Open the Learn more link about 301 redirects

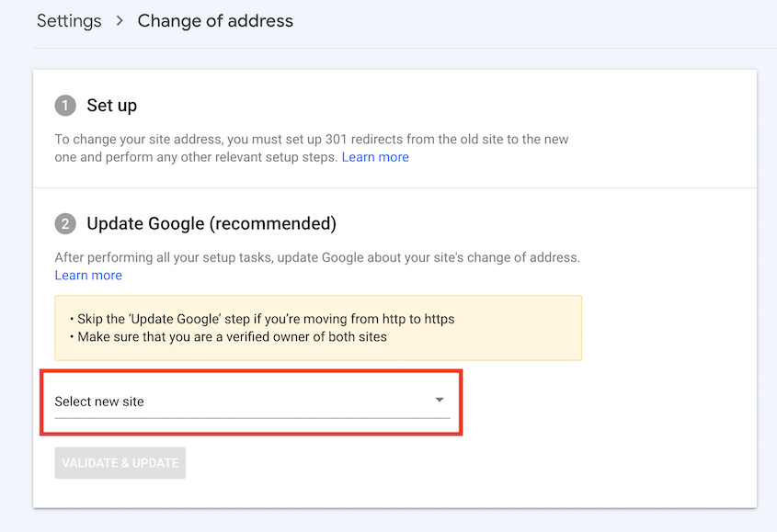[x=375, y=156]
